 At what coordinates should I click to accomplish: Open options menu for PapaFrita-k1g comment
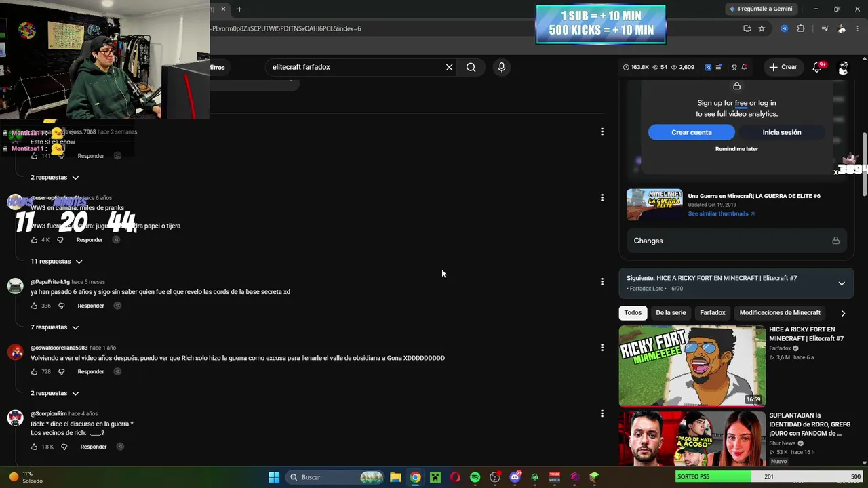[602, 282]
